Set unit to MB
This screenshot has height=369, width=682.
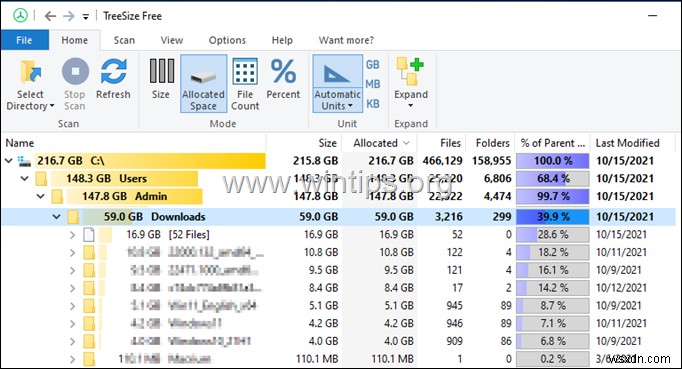[373, 84]
